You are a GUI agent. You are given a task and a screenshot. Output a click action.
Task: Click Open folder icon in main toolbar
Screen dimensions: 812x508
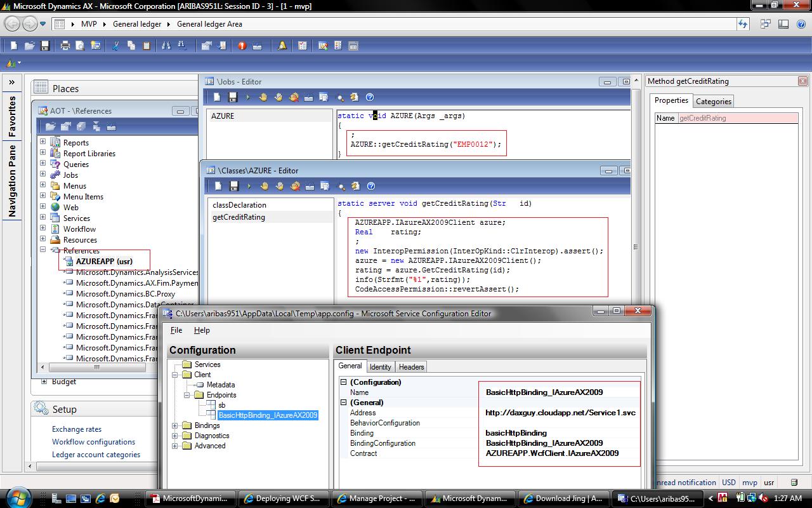pyautogui.click(x=29, y=46)
